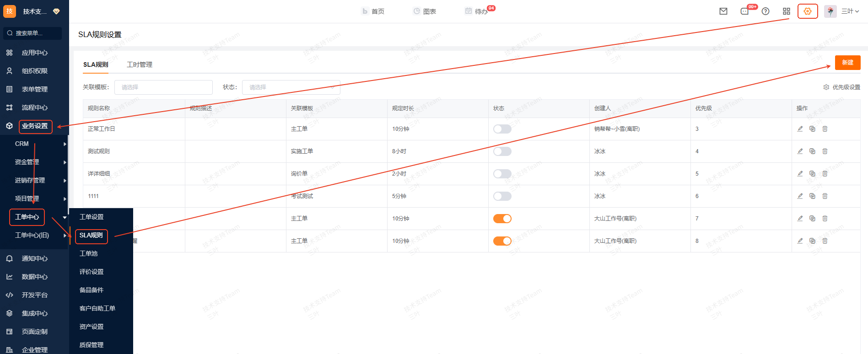Enable the 正常工作日 rule status switch

tap(502, 129)
